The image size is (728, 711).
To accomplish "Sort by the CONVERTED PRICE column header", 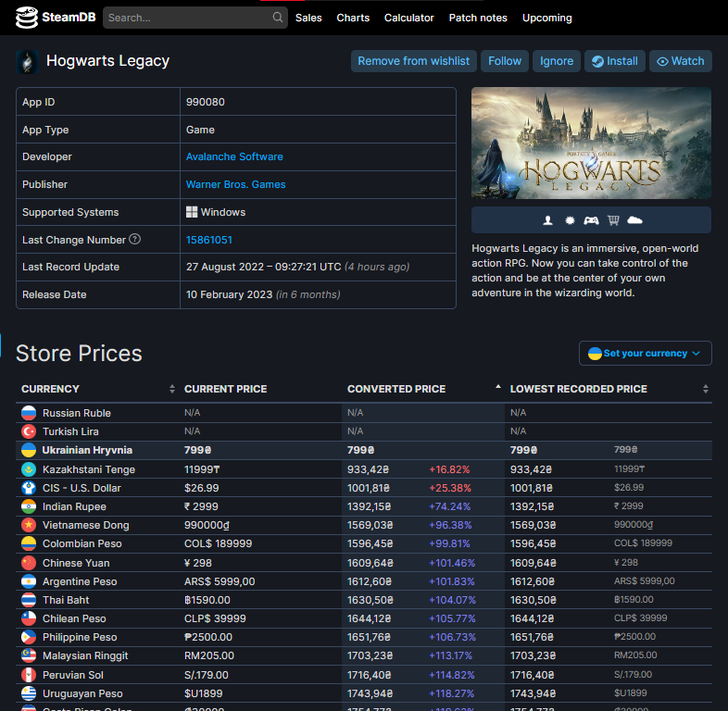I will pos(423,389).
